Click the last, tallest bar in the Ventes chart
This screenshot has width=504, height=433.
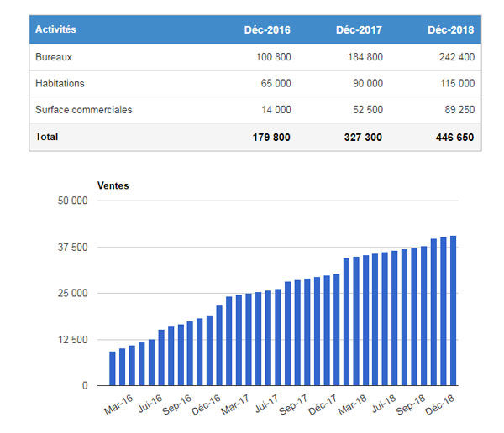[454, 310]
